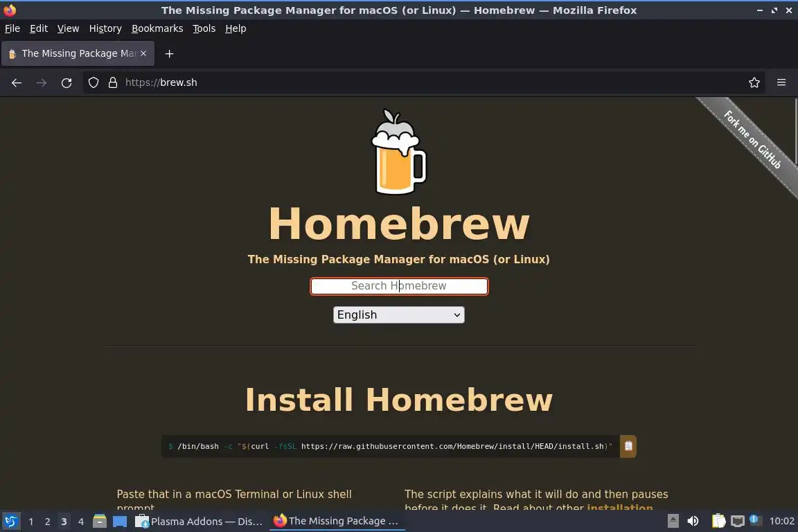798x532 pixels.
Task: Switch to virtual desktop 2
Action: (47, 522)
